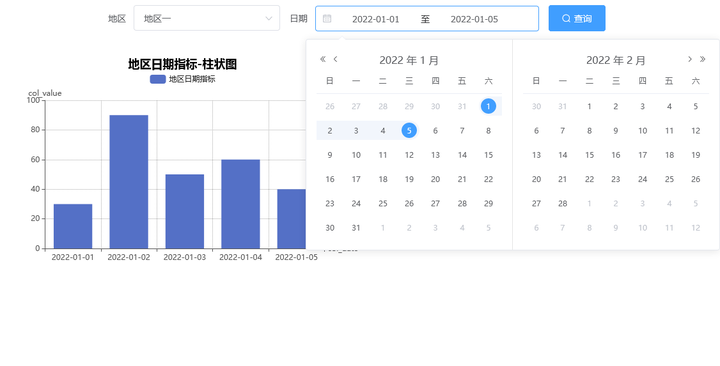720x366 pixels.
Task: Select January 15 in the left calendar
Action: click(488, 155)
